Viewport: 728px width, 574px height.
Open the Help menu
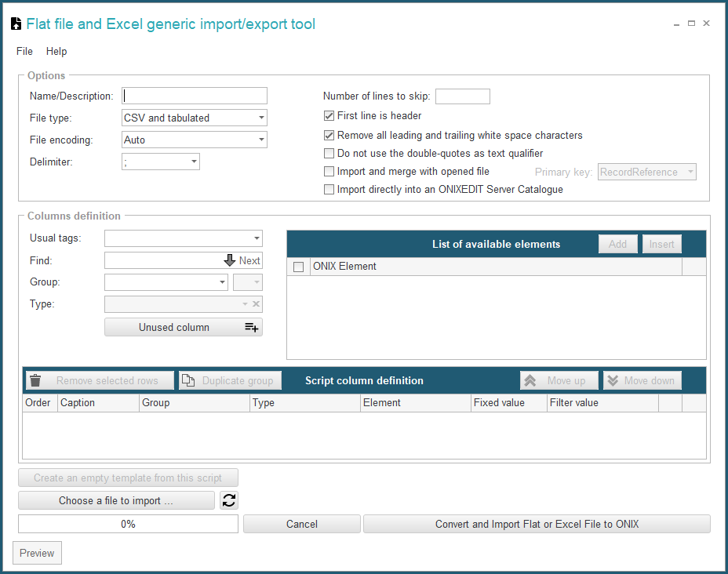pyautogui.click(x=56, y=51)
